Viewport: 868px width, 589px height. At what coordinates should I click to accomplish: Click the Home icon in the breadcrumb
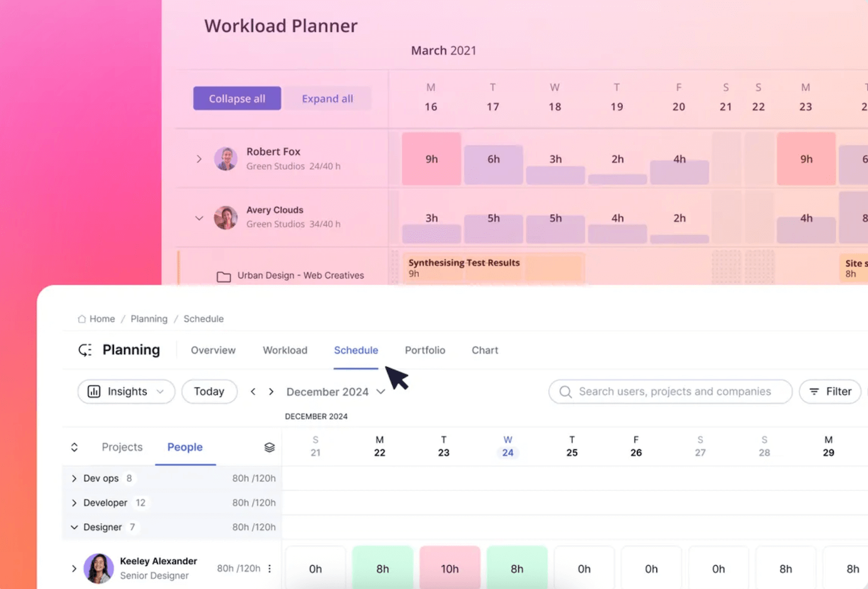click(81, 319)
